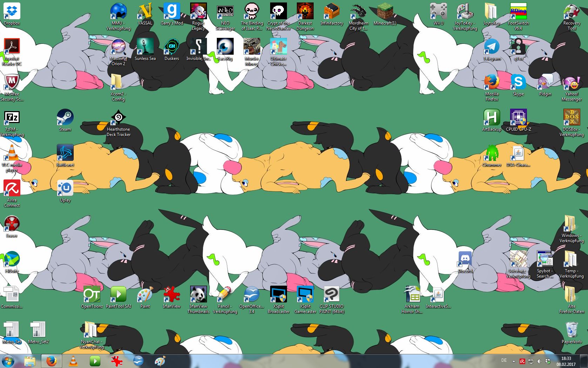Click the Papierkorb recycle bin
This screenshot has height=368, width=588.
tap(572, 333)
